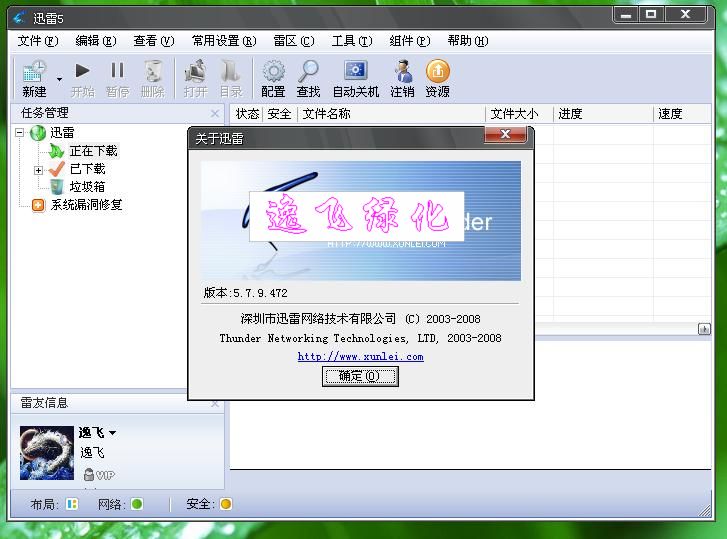Viewport: 727px width, 539px height.
Task: Open the 帮助(H) menu
Action: [x=468, y=41]
